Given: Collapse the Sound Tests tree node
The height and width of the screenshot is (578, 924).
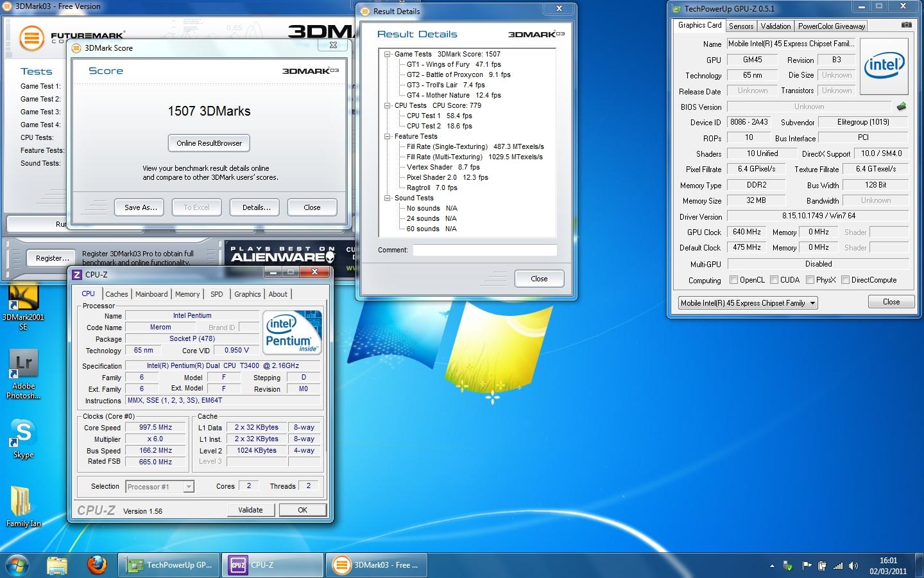Looking at the screenshot, I should click(388, 198).
